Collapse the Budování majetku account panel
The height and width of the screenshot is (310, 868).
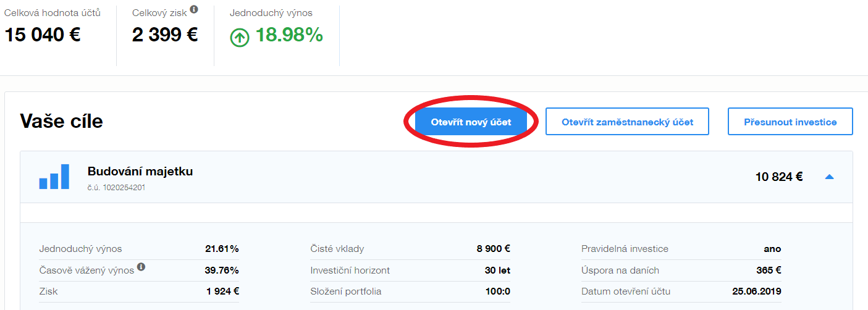pos(830,177)
